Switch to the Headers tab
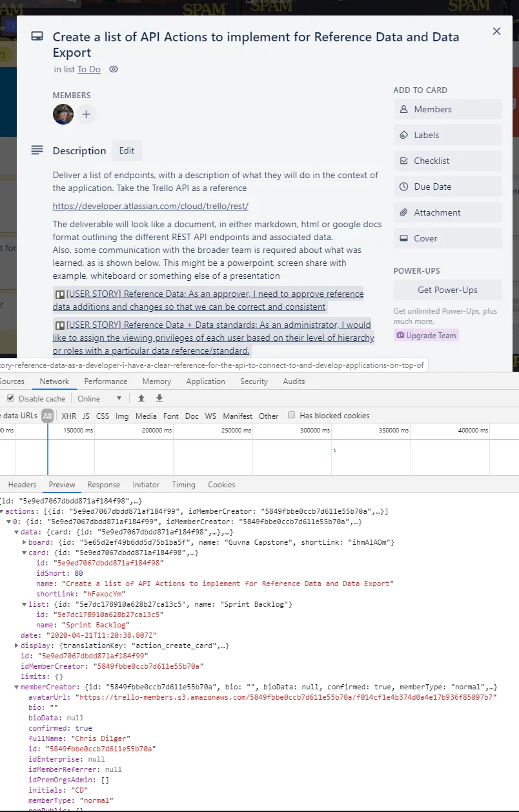 (x=22, y=485)
